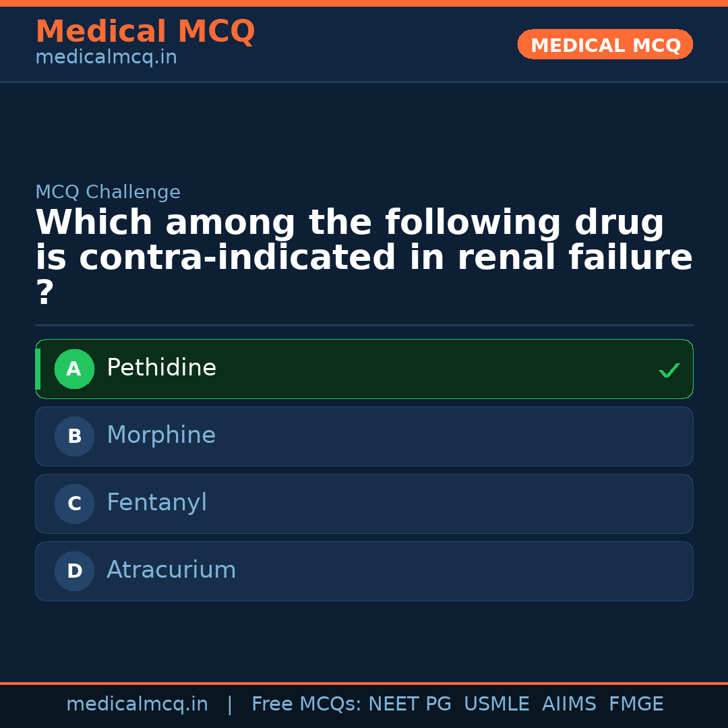Click the large Medical MCQ header title
Viewport: 728px width, 728px height.
(145, 32)
